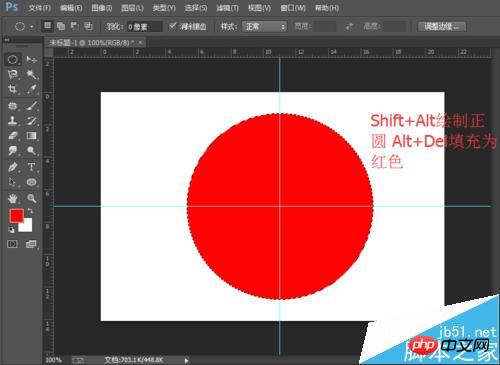Open the 帮助(H) menu

tap(327, 8)
